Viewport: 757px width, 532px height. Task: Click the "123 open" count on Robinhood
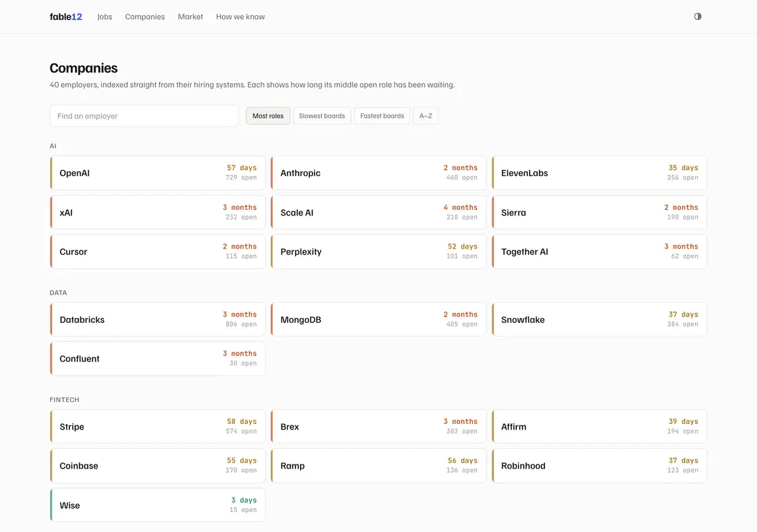[x=683, y=471]
